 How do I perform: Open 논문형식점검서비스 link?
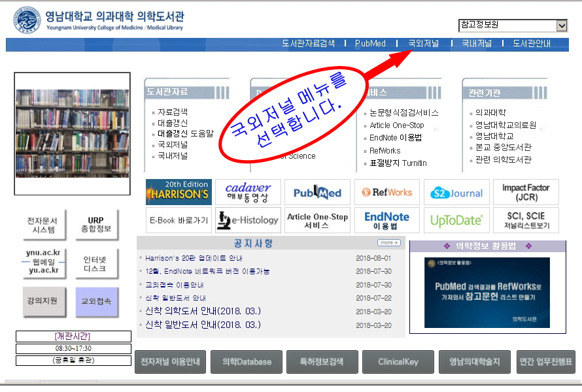[x=404, y=113]
